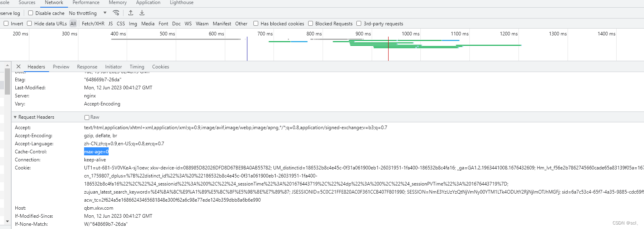
Task: Filter requests by Doc
Action: [176, 24]
